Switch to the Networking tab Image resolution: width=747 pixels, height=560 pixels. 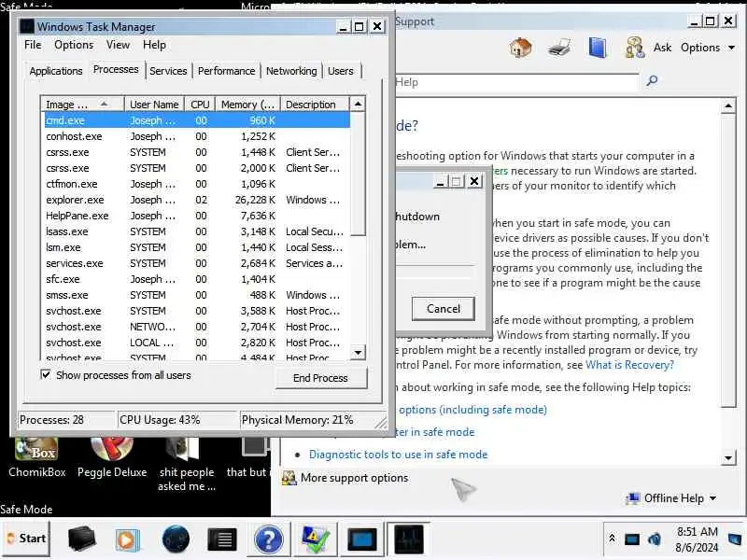tap(291, 71)
